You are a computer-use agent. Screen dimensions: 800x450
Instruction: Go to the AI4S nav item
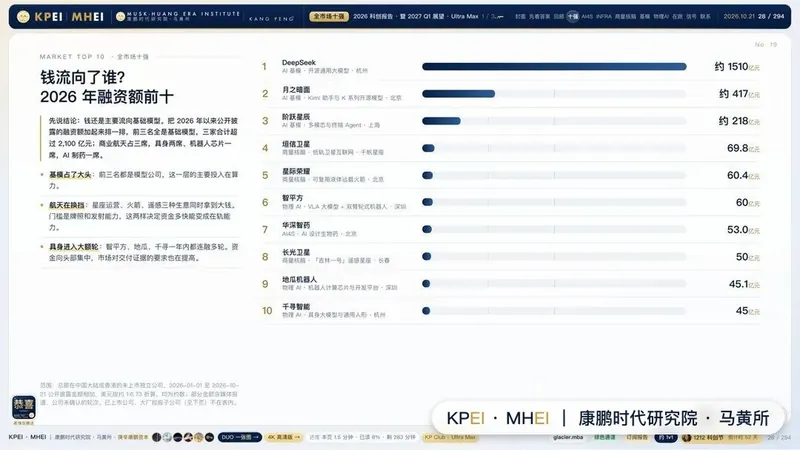coord(587,16)
